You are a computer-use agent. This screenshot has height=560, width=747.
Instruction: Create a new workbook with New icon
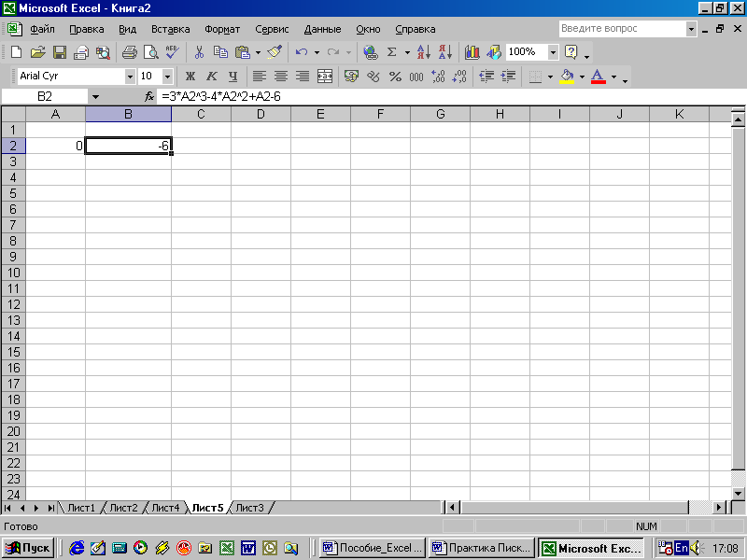click(16, 52)
